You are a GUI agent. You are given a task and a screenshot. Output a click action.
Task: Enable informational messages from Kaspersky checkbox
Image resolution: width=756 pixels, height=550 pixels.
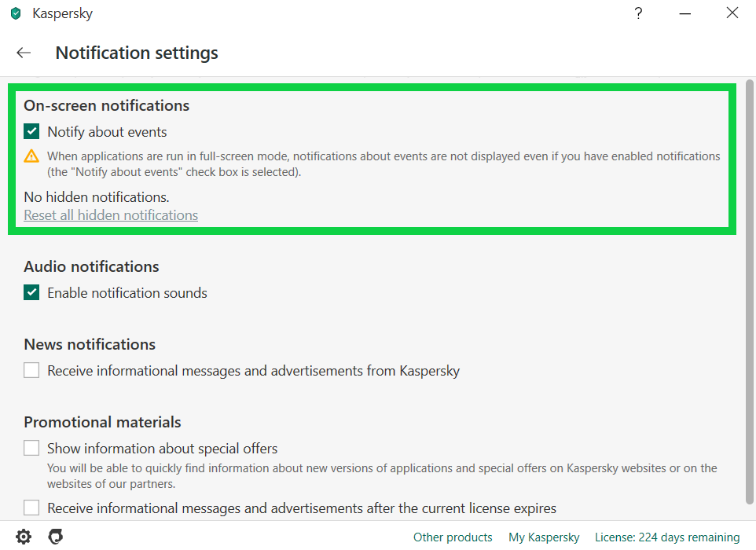coord(31,370)
